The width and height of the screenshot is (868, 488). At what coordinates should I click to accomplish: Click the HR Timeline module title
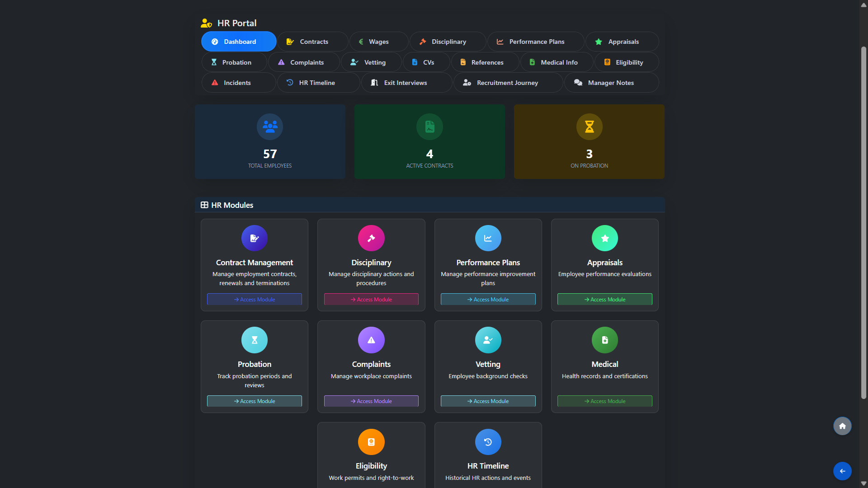[488, 466]
